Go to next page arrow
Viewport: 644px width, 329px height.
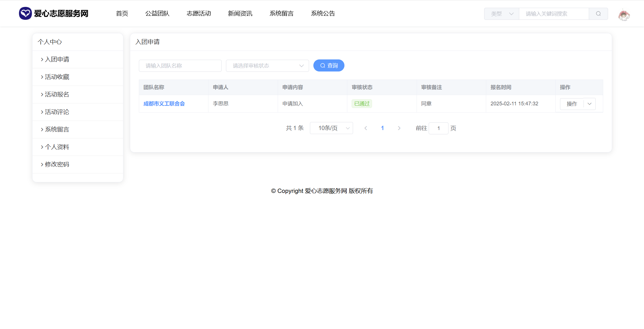(x=399, y=128)
